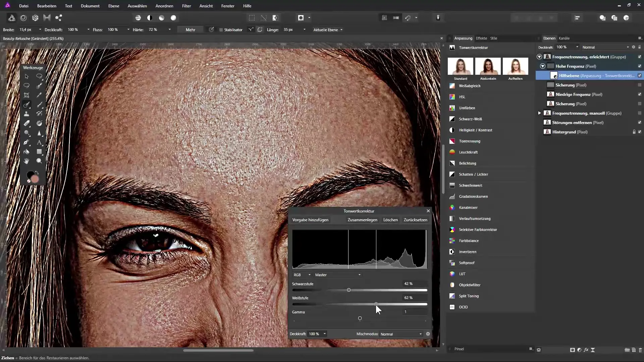Toggle visibility of Frequenztrennung, erleichtert group

[x=640, y=57]
